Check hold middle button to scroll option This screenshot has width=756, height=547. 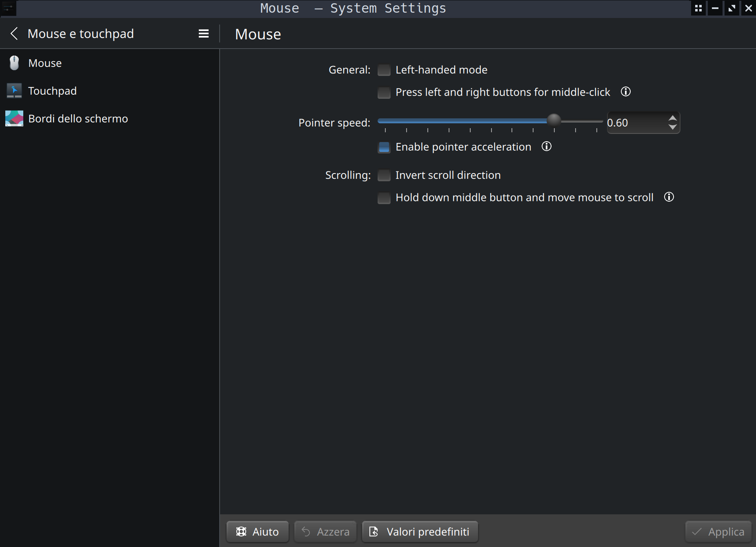pyautogui.click(x=384, y=198)
